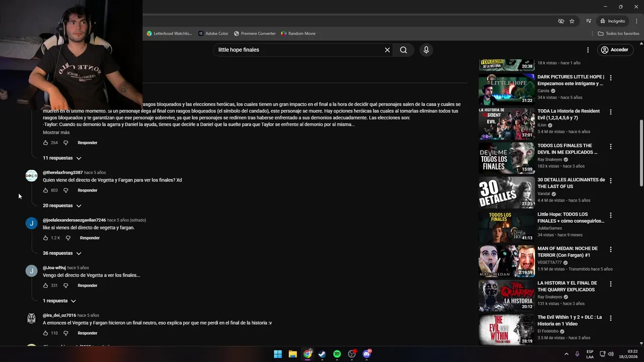This screenshot has width=644, height=362.
Task: Reply to comment by @therelaxfrong3387
Action: pyautogui.click(x=88, y=191)
